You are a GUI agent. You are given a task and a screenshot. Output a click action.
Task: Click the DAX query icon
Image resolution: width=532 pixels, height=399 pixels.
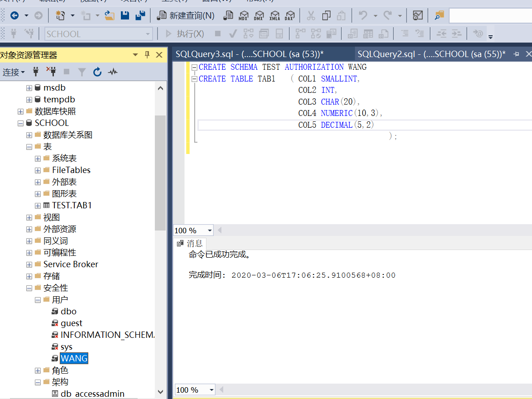pos(289,15)
